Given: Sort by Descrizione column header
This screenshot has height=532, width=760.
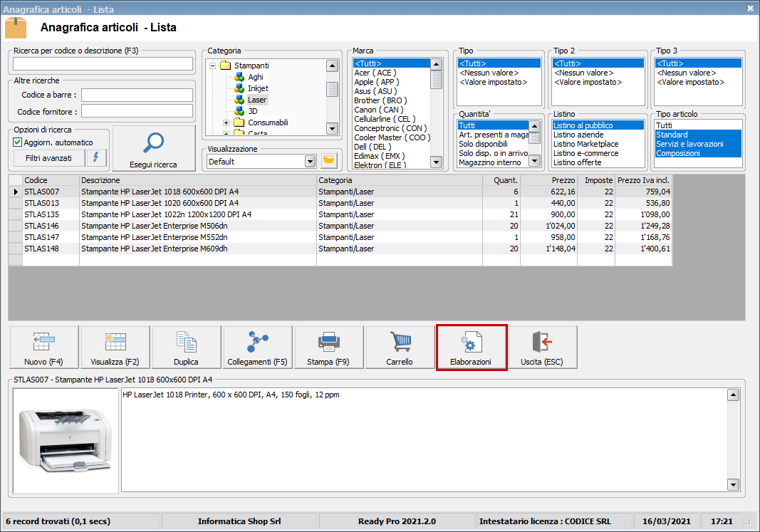Looking at the screenshot, I should 198,180.
